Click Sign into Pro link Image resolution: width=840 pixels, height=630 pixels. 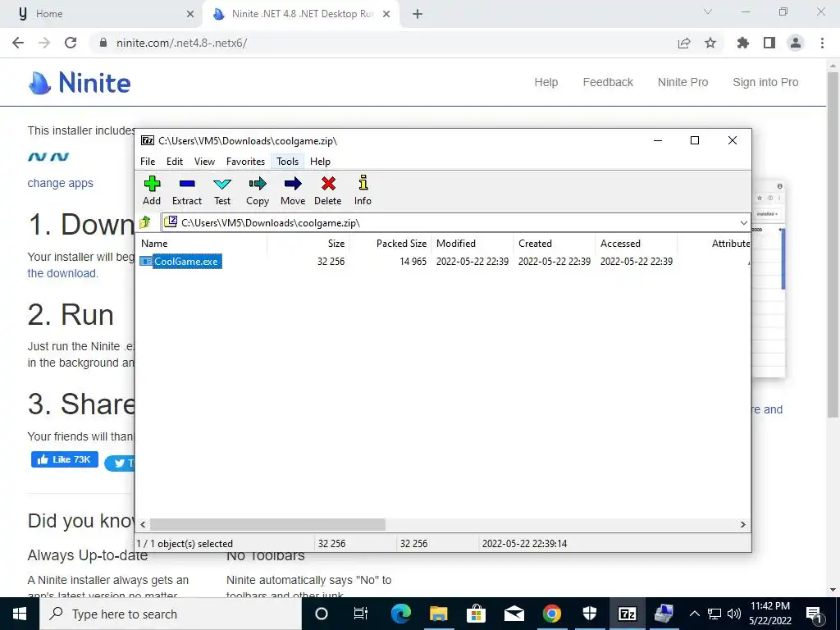click(x=765, y=83)
